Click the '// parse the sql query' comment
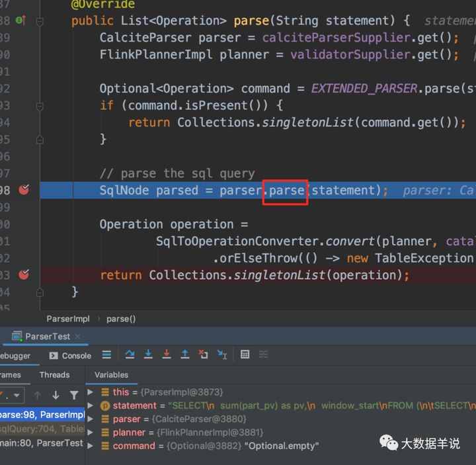The height and width of the screenshot is (465, 476). coord(177,173)
